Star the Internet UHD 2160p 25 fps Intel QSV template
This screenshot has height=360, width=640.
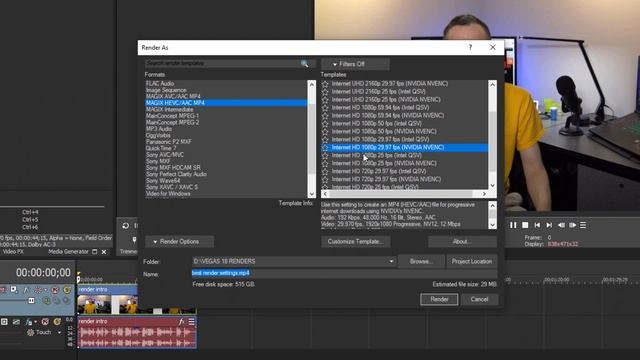[325, 92]
